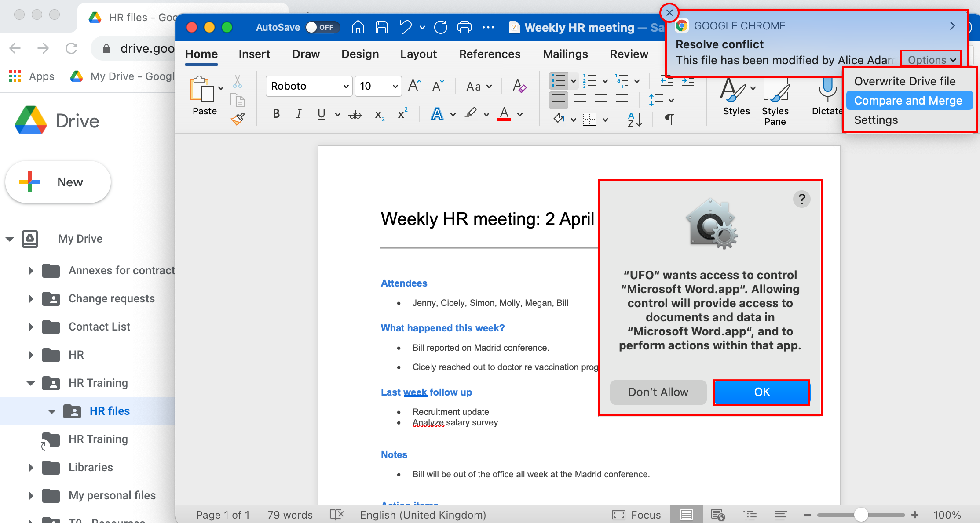Open the Styles gallery

tap(736, 96)
